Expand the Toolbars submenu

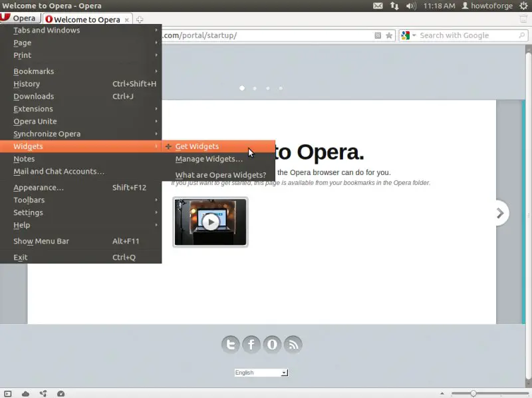(x=80, y=200)
